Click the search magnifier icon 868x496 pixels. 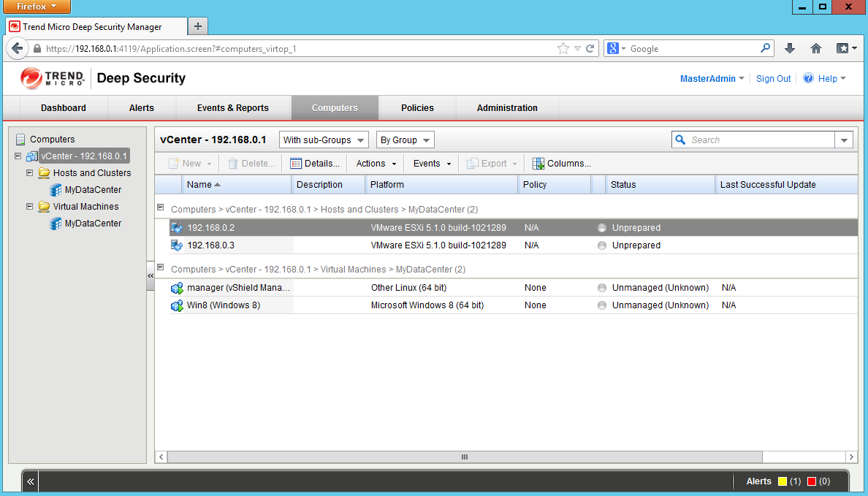pyautogui.click(x=681, y=140)
